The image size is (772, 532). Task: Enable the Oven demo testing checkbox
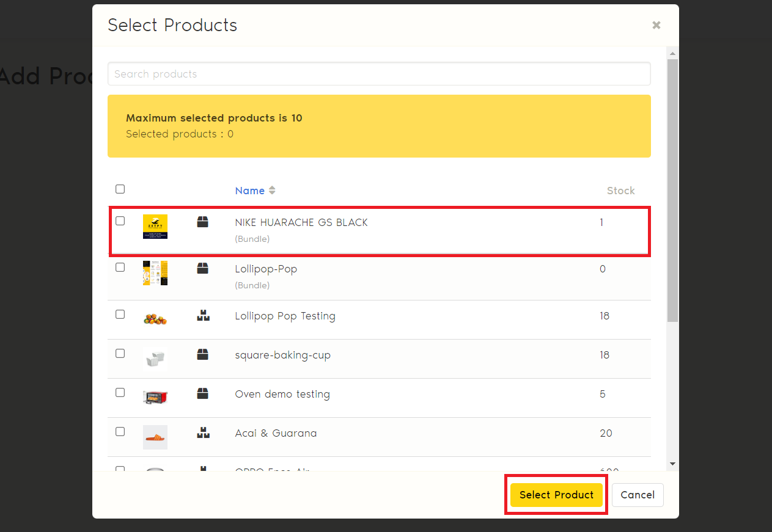point(120,393)
